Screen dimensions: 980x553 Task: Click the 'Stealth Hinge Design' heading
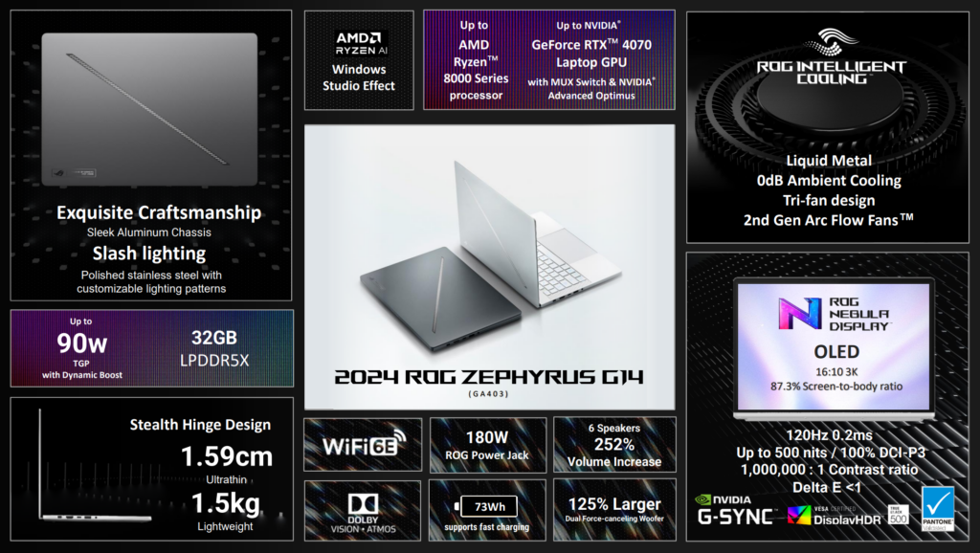200,425
